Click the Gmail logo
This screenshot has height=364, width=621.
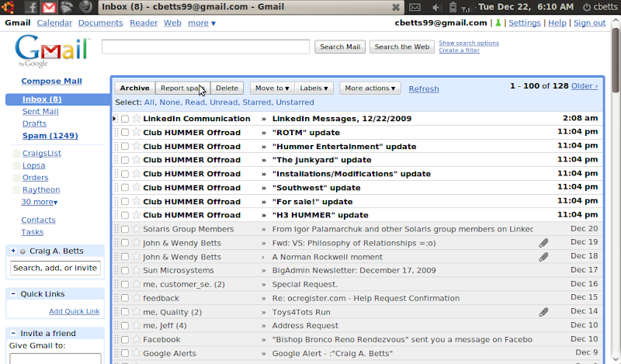53,51
